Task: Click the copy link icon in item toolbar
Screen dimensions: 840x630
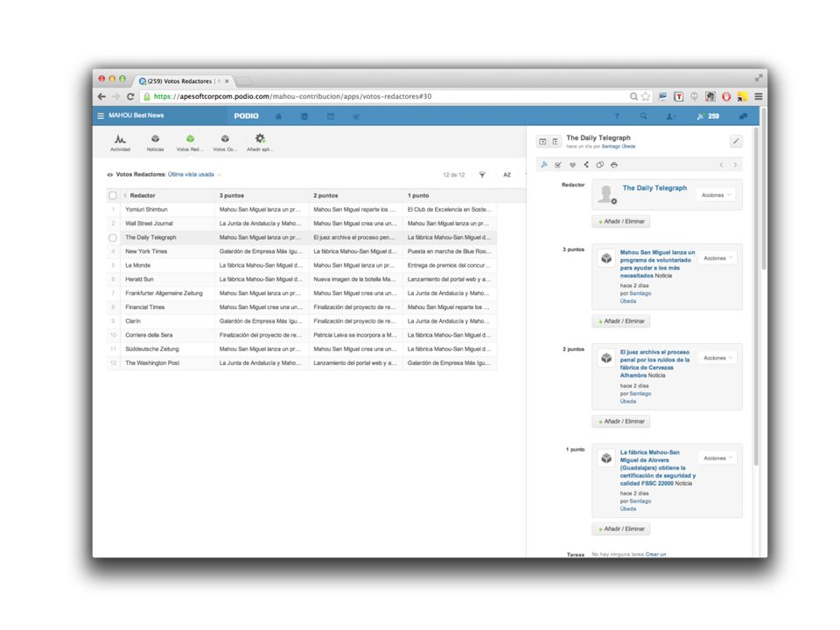Action: [x=600, y=165]
